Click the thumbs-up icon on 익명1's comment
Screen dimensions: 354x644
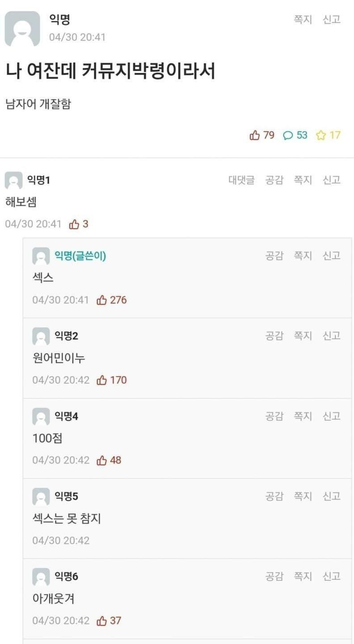[74, 224]
